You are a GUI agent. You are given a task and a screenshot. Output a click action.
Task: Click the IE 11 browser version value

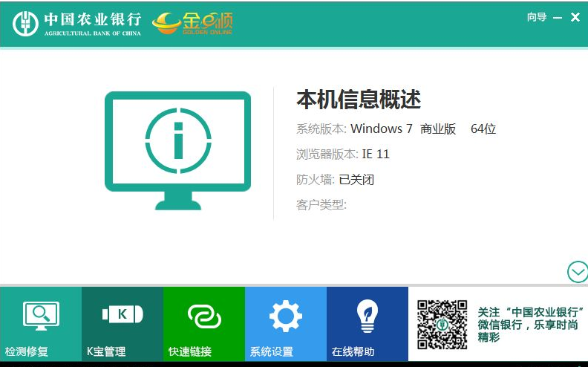[376, 154]
